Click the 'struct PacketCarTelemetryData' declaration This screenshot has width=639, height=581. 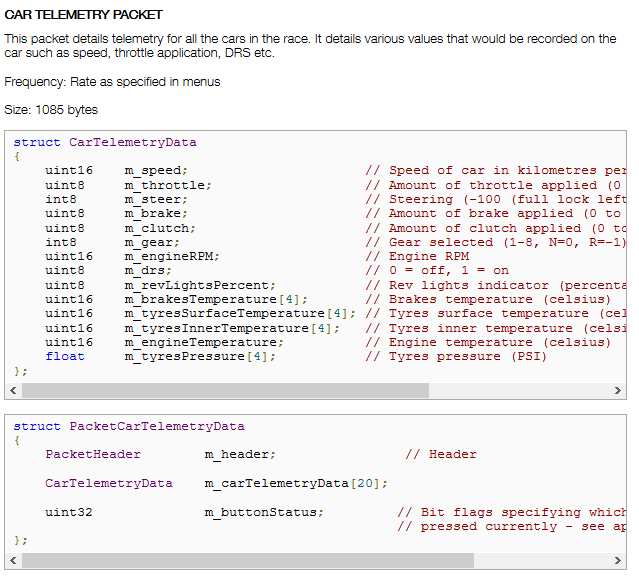[129, 426]
